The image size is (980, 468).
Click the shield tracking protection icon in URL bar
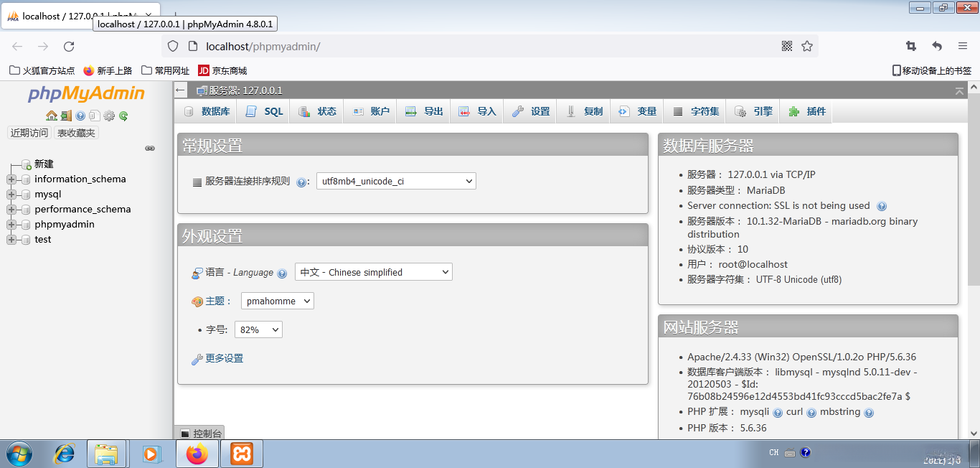click(172, 46)
